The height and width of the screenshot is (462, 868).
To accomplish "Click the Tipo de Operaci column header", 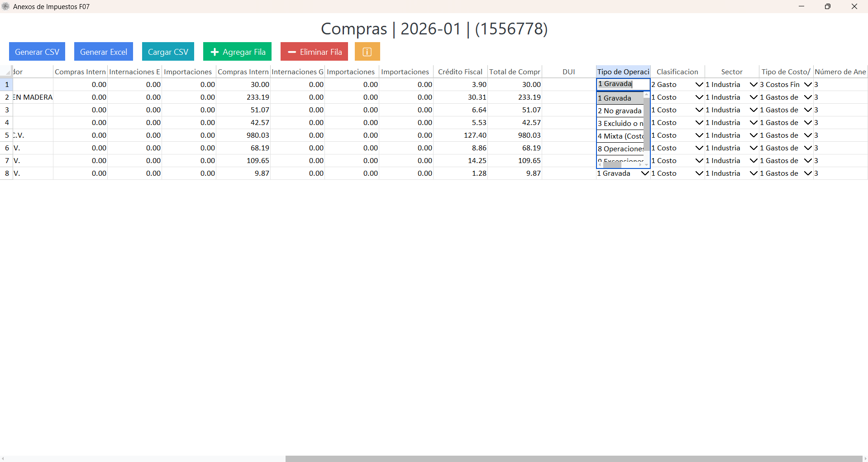I will coord(623,72).
